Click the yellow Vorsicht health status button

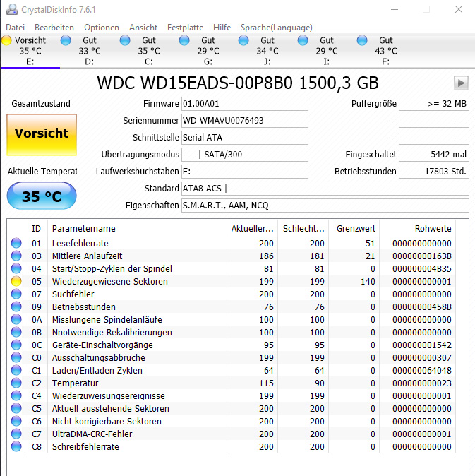coord(42,135)
